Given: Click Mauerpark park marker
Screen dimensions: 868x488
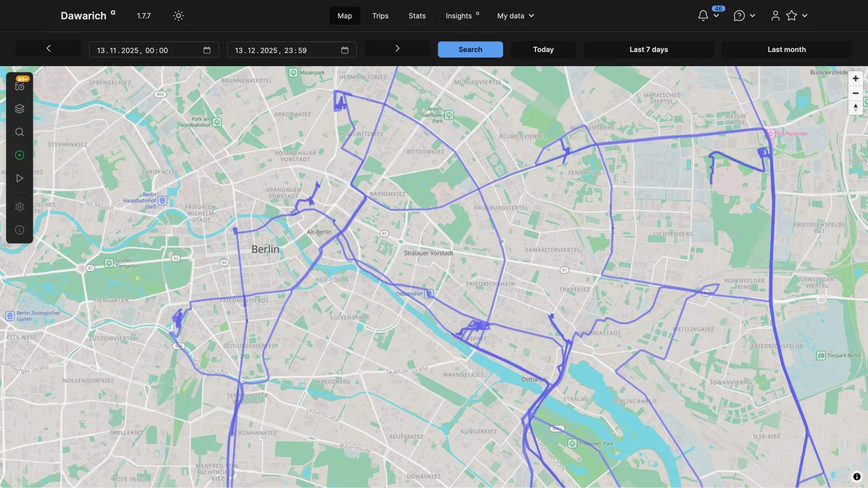Looking at the screenshot, I should [x=293, y=73].
